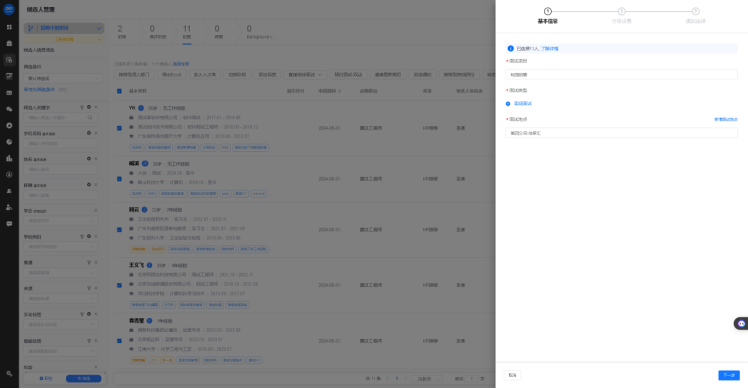Click the previous-page arrow in pagination
This screenshot has width=748, height=389.
click(x=387, y=378)
